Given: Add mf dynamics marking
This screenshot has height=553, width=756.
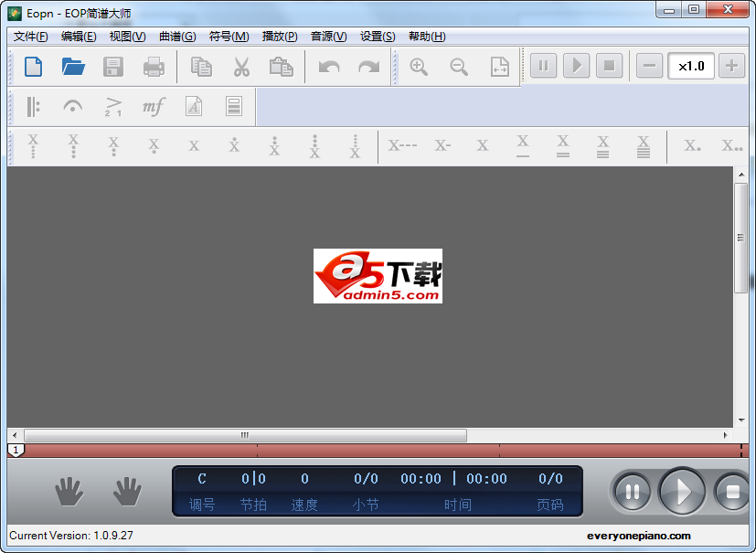Looking at the screenshot, I should pos(154,107).
